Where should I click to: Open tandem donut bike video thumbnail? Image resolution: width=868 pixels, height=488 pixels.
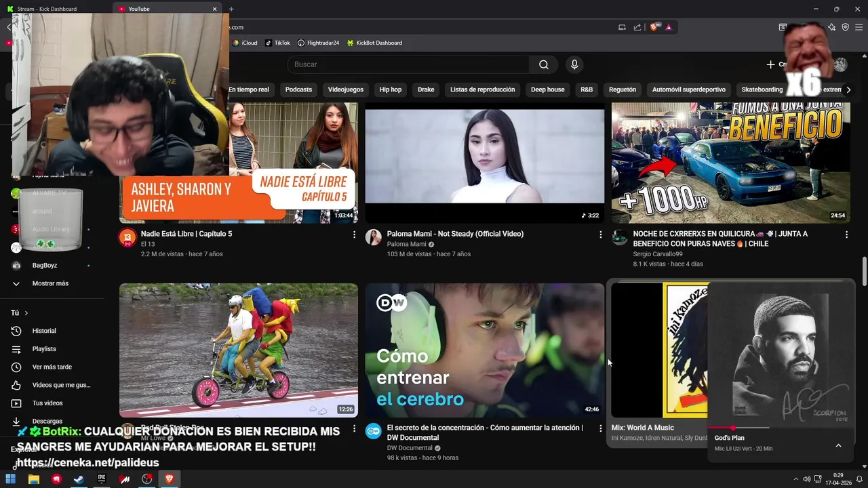tap(239, 350)
